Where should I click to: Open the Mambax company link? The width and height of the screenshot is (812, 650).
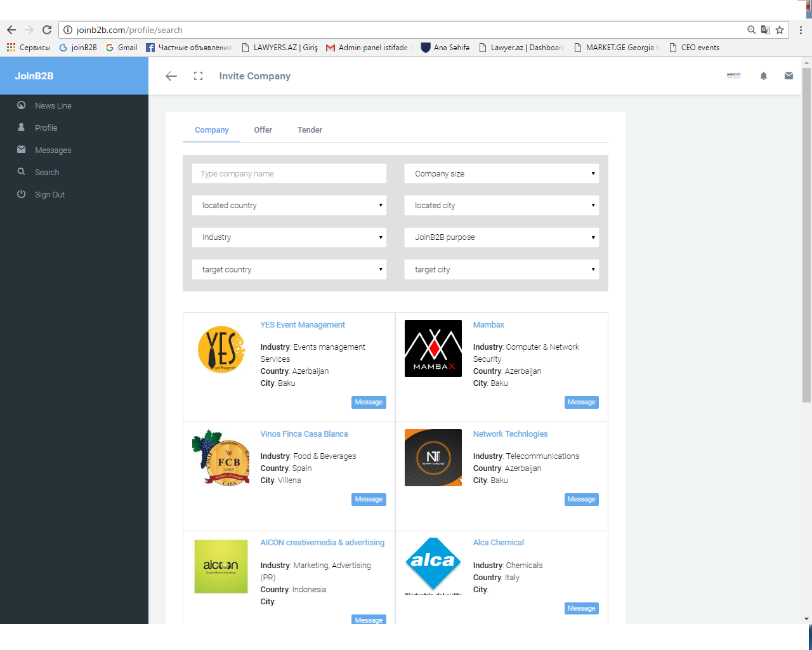(x=488, y=325)
